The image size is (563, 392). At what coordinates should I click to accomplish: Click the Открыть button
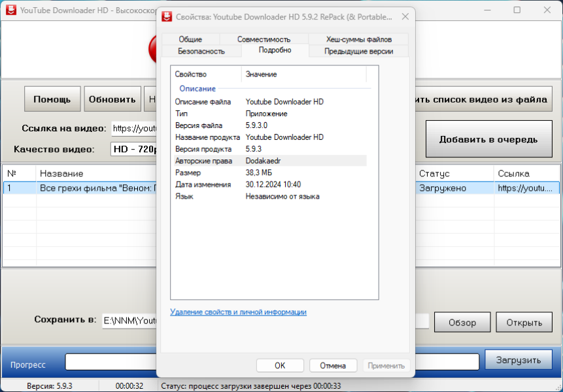coord(524,323)
